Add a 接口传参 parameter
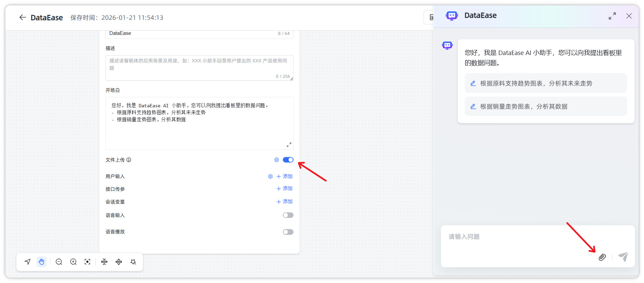Viewport: 644px width, 283px height. pos(285,189)
